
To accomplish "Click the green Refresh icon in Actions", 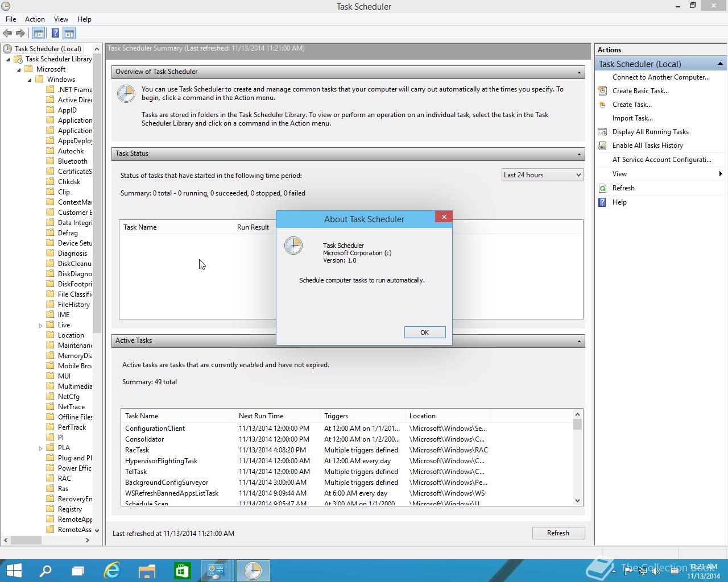I will coord(602,188).
